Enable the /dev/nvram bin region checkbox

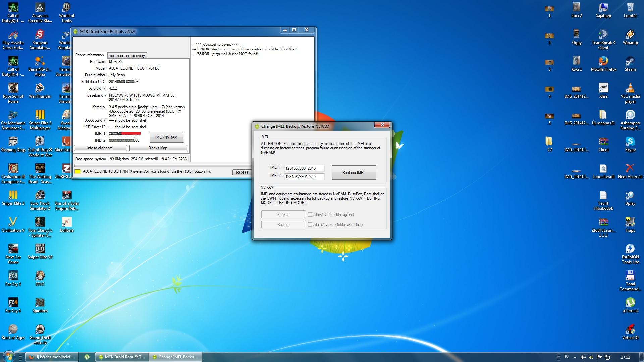pyautogui.click(x=310, y=215)
